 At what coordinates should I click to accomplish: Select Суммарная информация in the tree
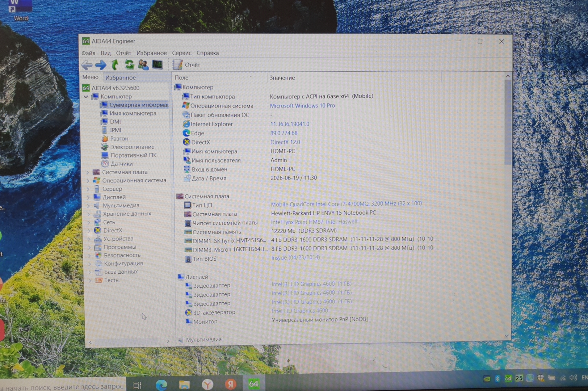[x=135, y=105]
